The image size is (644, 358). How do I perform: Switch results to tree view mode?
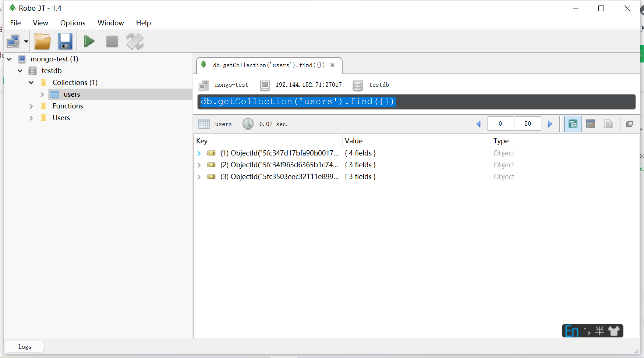click(573, 124)
